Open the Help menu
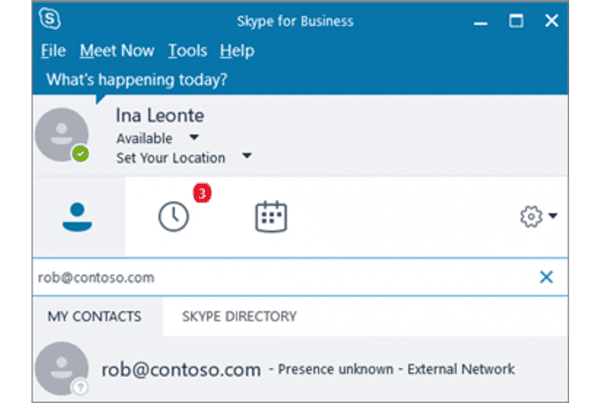600x403 pixels. (237, 51)
